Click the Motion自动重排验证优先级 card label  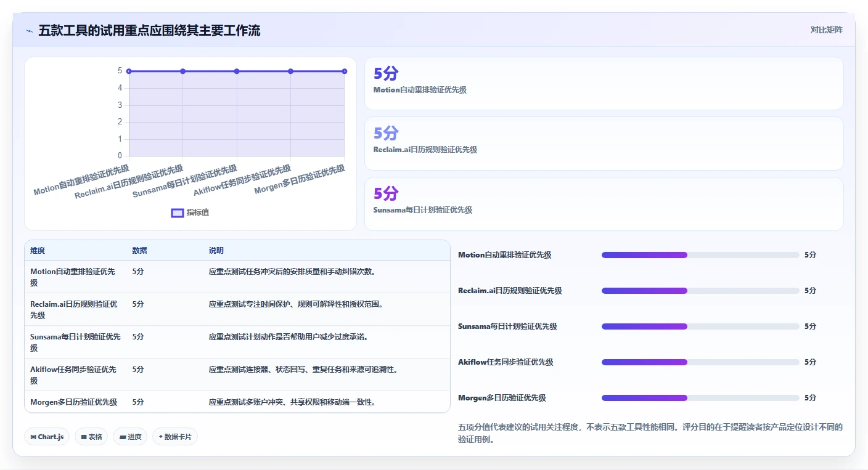pos(420,90)
